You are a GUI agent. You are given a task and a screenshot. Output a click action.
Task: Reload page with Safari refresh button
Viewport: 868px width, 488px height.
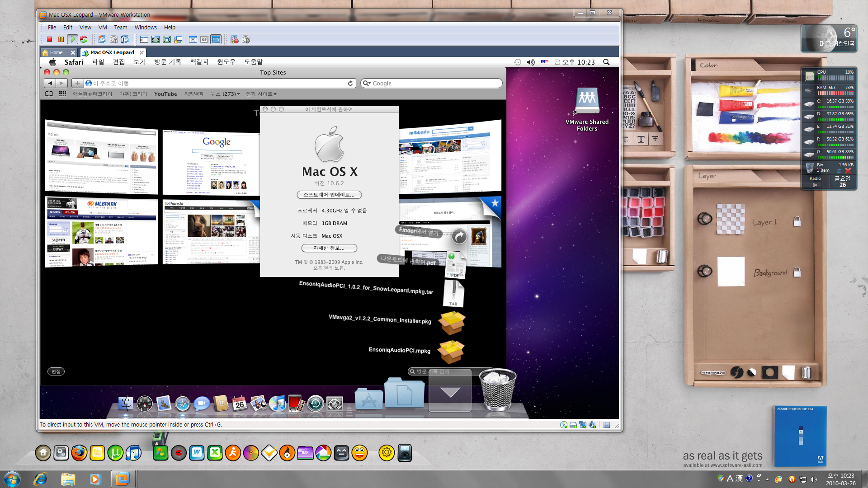tap(350, 83)
